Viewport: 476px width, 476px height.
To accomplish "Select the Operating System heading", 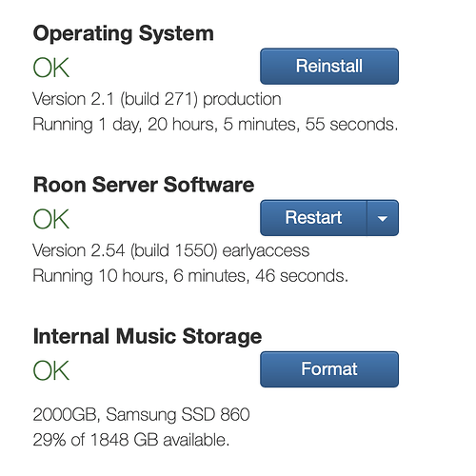I will click(x=124, y=33).
